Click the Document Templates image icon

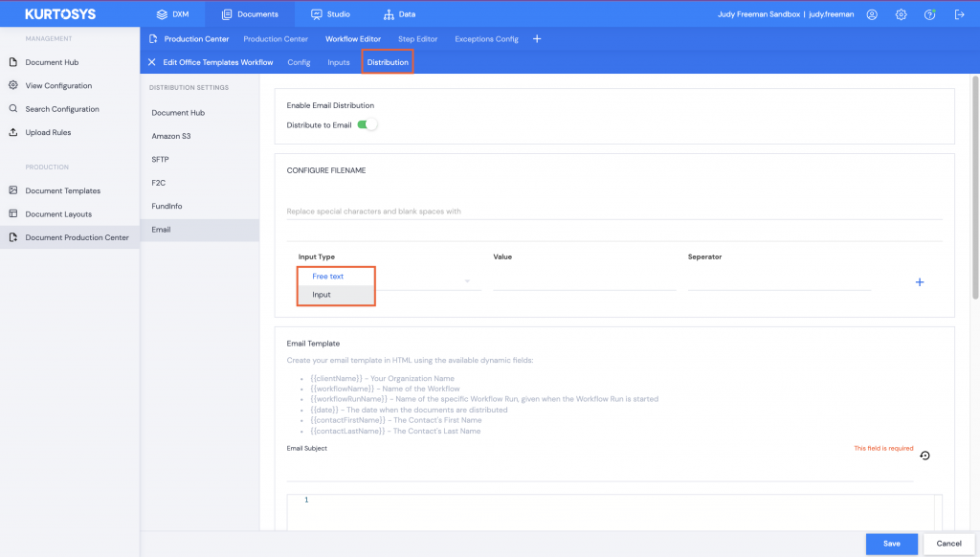tap(13, 190)
